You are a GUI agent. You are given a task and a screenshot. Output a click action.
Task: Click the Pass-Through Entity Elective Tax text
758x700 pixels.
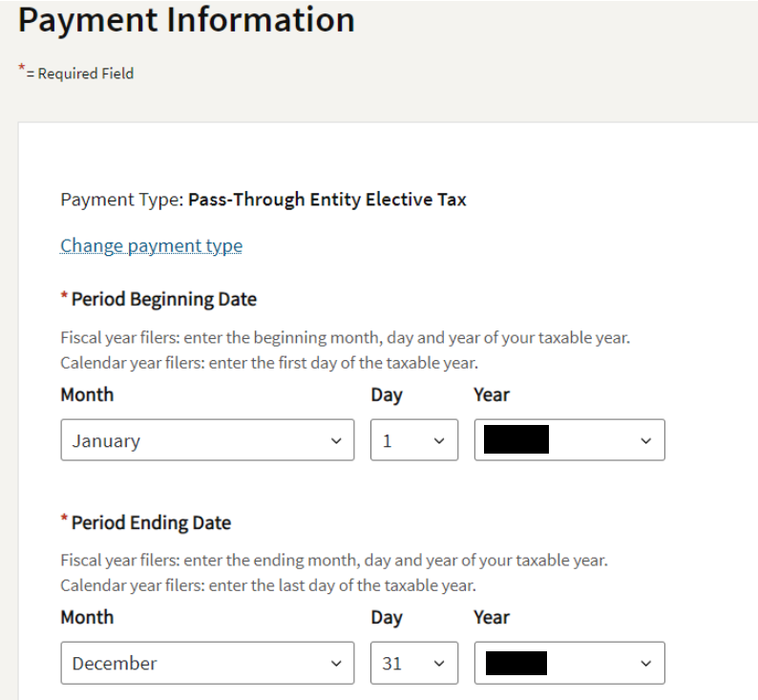[x=326, y=201]
